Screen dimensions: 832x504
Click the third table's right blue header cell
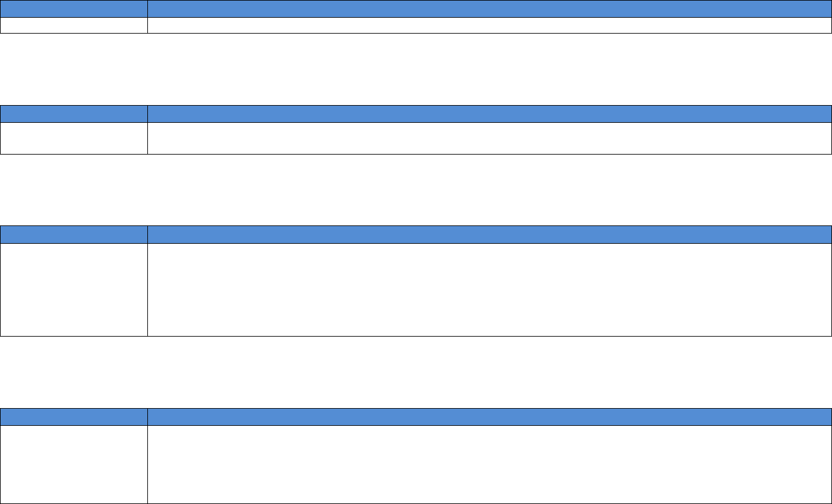[489, 235]
